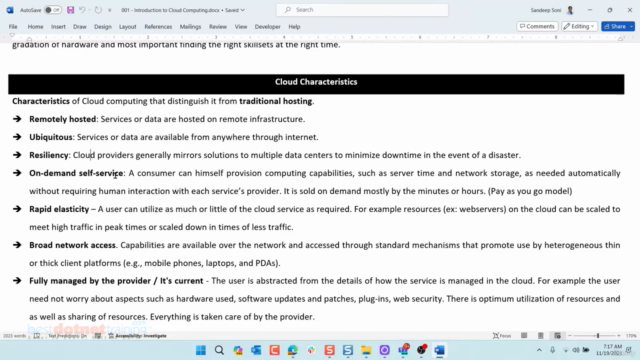640x360 pixels.
Task: Open the blue S app in taskbar
Action: [x=348, y=350]
